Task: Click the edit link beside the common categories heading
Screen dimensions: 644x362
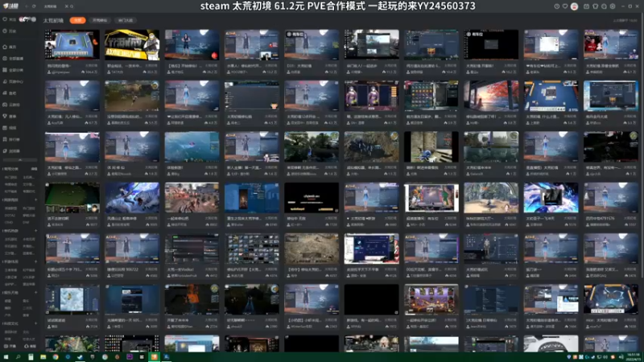Action: [34, 169]
